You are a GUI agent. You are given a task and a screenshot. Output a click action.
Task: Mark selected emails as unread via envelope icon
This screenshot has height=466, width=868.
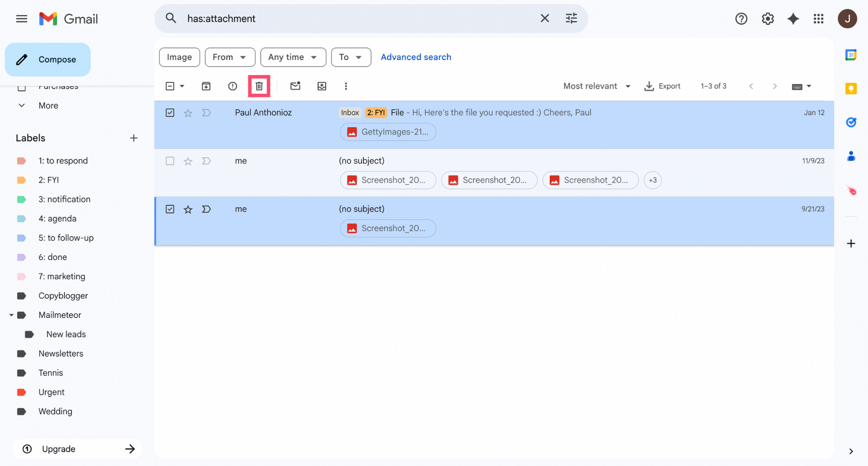[295, 86]
